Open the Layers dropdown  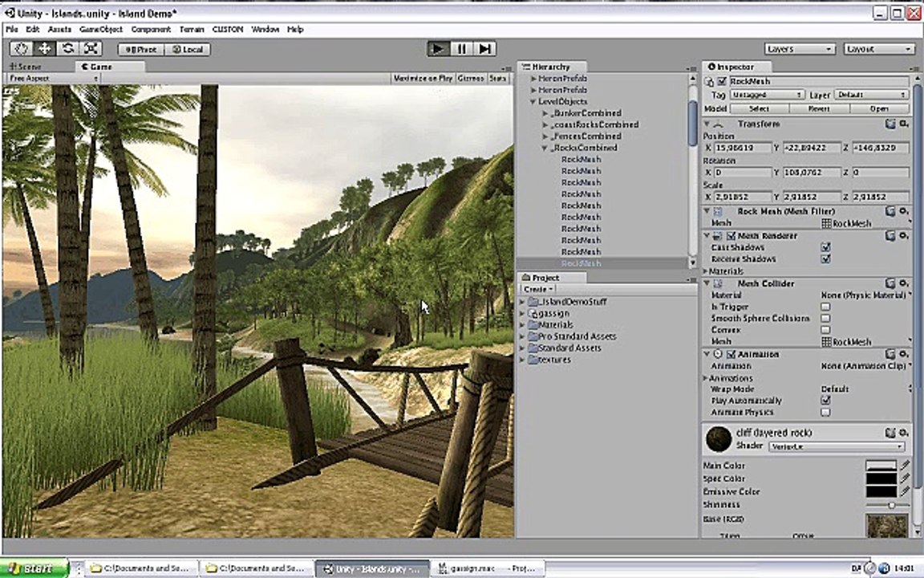(800, 49)
